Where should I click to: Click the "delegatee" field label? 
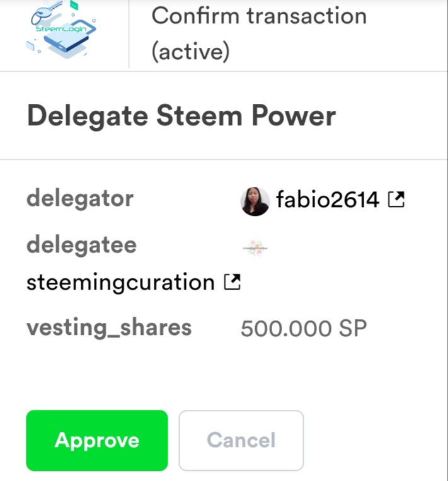(x=81, y=244)
